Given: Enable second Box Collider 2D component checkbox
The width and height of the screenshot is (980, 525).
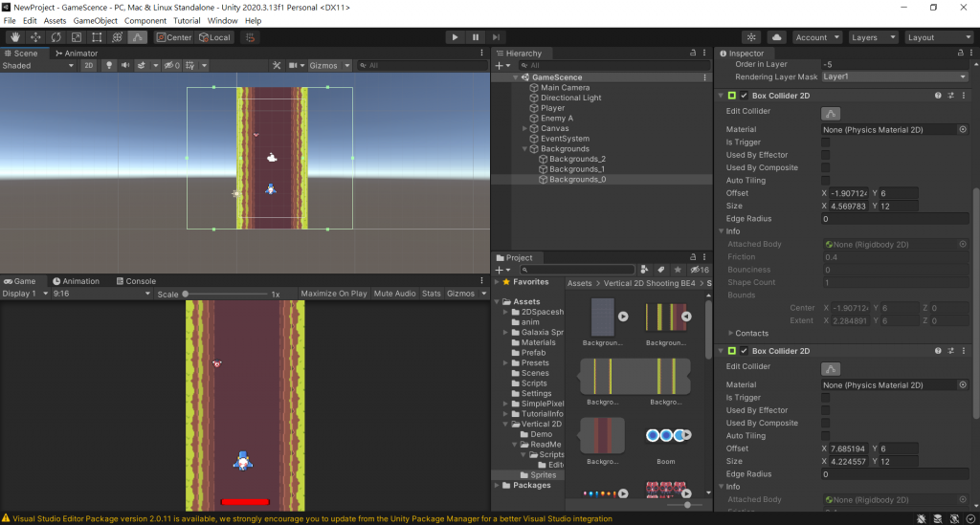Looking at the screenshot, I should point(744,351).
